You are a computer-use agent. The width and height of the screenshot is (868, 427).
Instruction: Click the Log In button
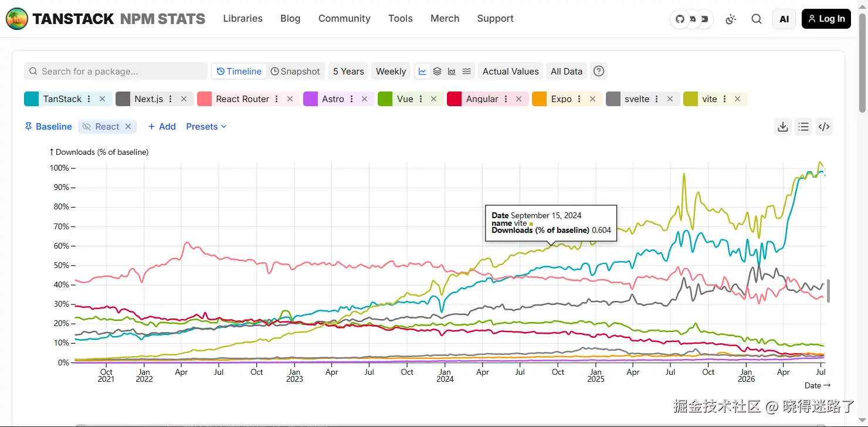(x=826, y=19)
